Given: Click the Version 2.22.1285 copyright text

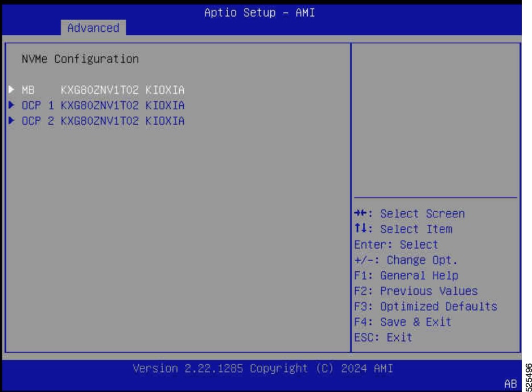Looking at the screenshot, I should 263,368.
